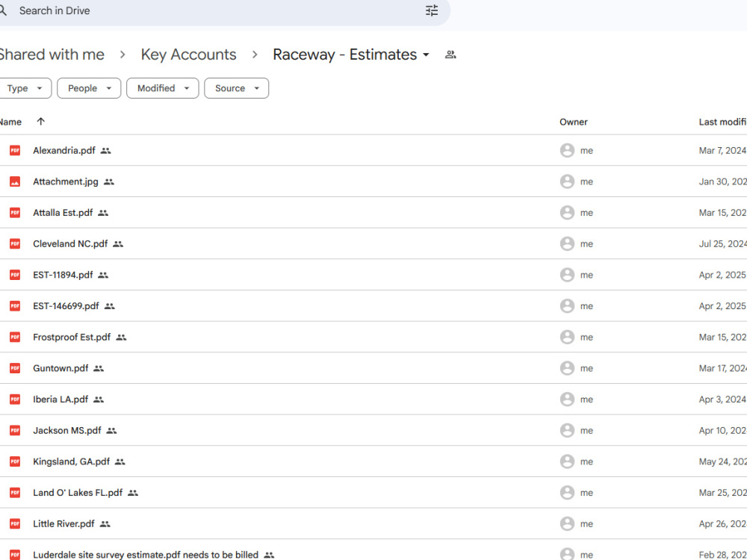
Task: Click the PDF icon for Cleveland NC.pdf
Action: click(15, 244)
